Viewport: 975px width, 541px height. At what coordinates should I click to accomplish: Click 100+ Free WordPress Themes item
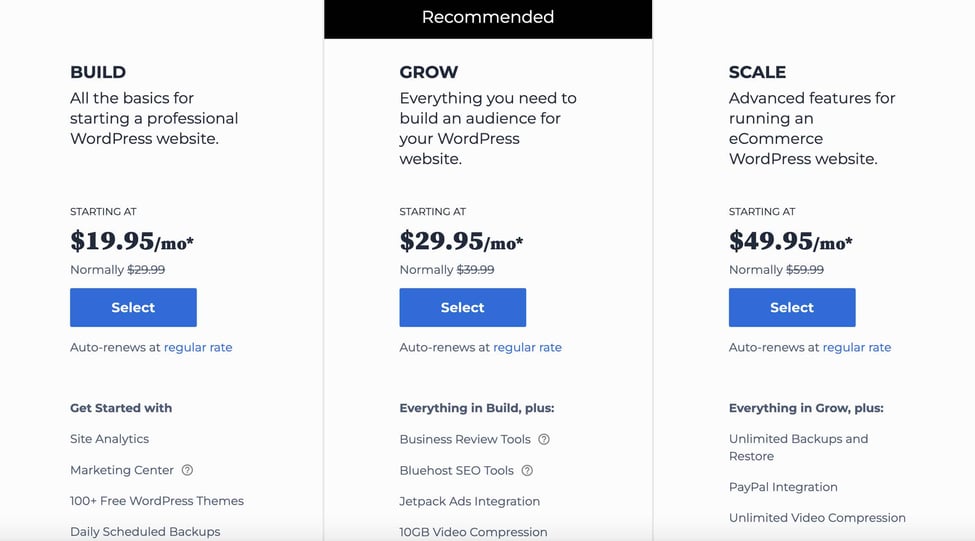pyautogui.click(x=157, y=501)
